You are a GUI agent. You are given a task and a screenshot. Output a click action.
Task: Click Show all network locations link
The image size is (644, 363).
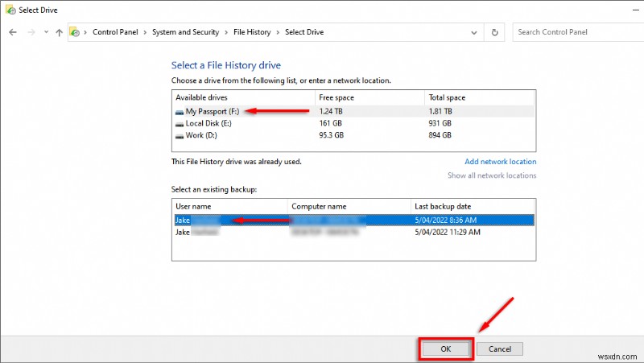492,175
